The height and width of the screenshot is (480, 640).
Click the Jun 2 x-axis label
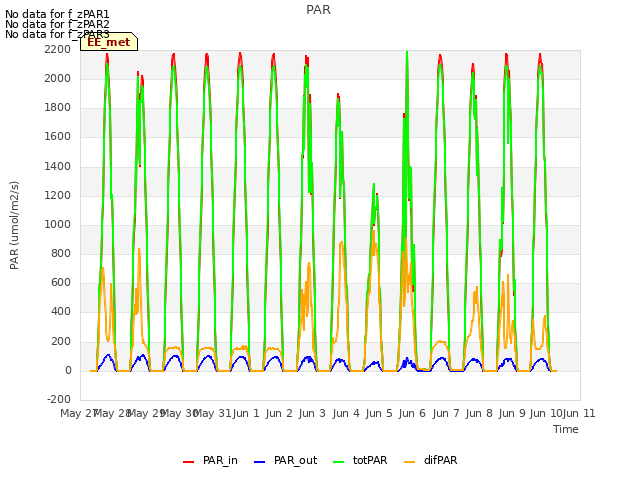[x=279, y=413]
